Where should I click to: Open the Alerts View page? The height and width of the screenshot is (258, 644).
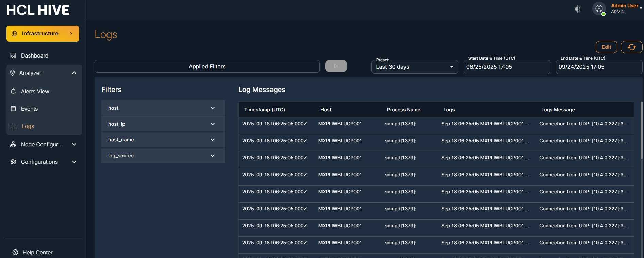point(35,91)
